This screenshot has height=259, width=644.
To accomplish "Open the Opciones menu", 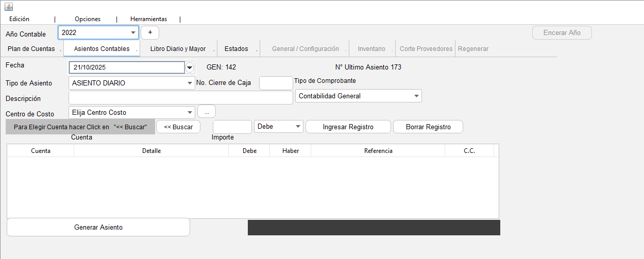I will coord(88,19).
